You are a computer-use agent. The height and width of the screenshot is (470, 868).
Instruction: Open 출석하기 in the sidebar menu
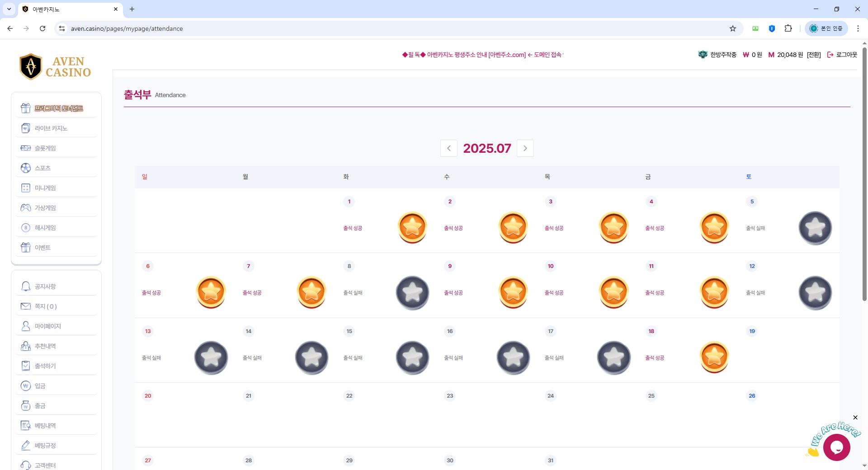click(45, 366)
